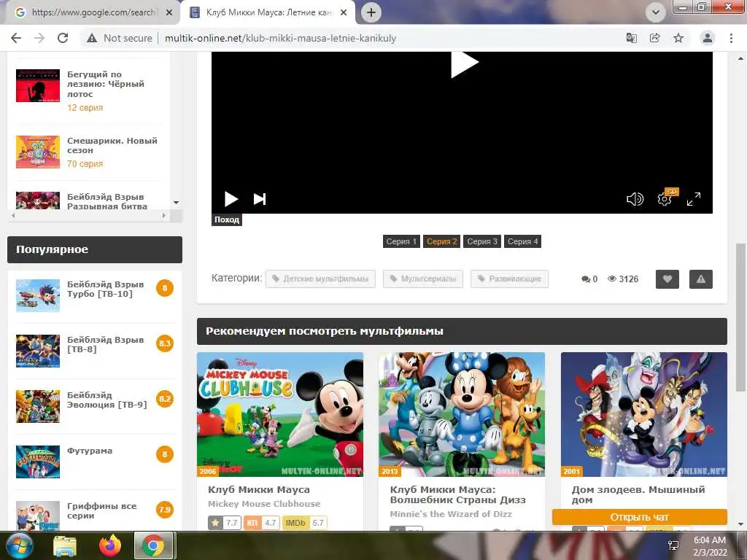Screen dimensions: 747x560
Task: Open Chrome three-dot menu
Action: (x=731, y=38)
